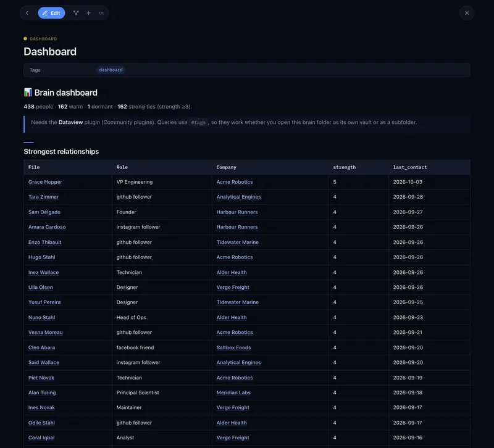Open the Alan Turing note link
Image resolution: width=494 pixels, height=448 pixels.
click(42, 392)
